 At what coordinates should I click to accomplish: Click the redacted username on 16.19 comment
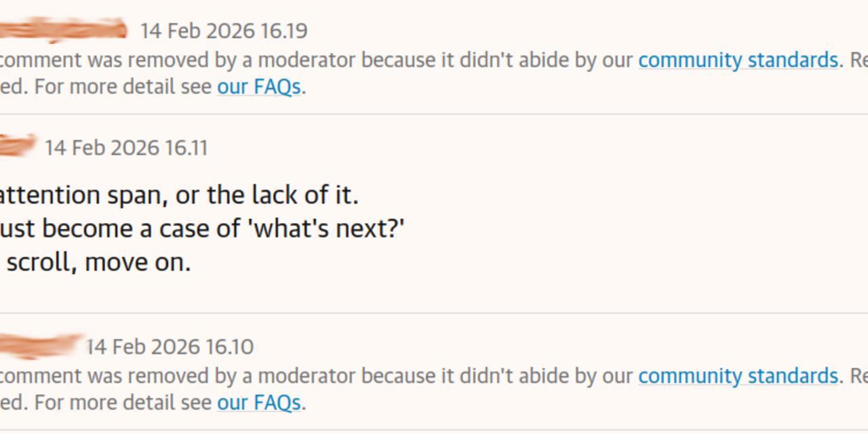[x=62, y=30]
